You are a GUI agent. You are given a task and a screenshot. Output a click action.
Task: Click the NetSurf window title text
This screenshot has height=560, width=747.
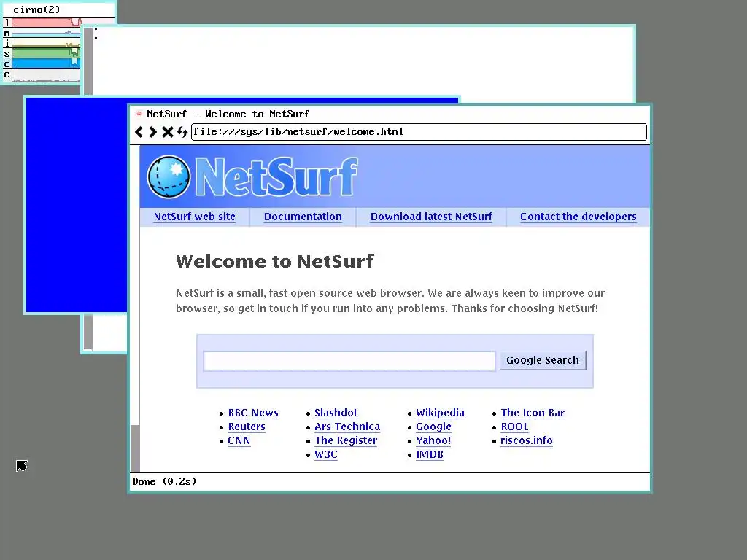pyautogui.click(x=228, y=114)
